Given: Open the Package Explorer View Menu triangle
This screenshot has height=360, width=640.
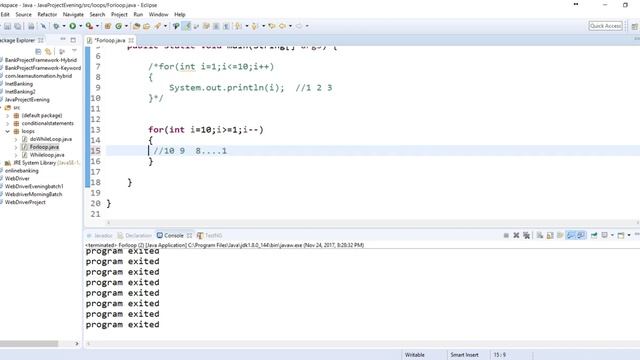Looking at the screenshot, I should click(x=74, y=51).
